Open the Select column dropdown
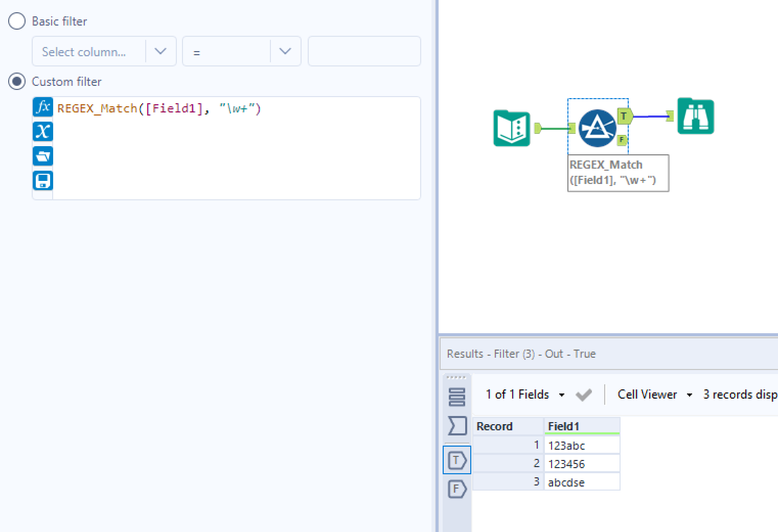The height and width of the screenshot is (532, 778). coord(104,52)
